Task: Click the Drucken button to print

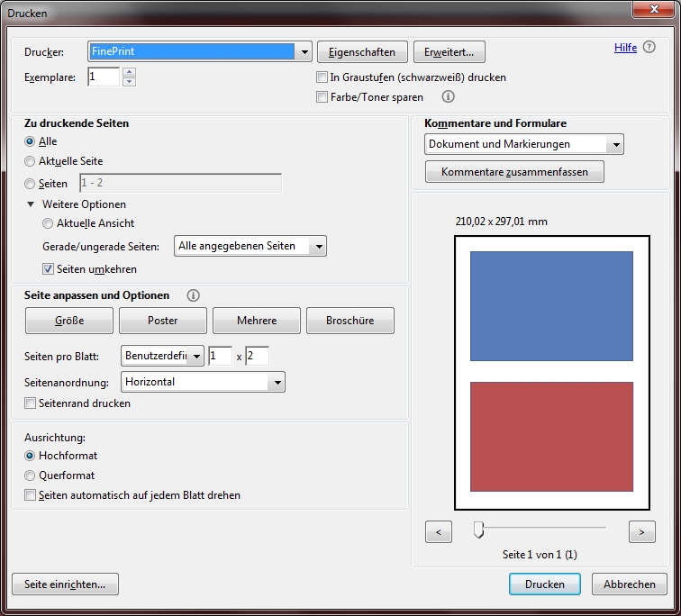Action: coord(544,584)
